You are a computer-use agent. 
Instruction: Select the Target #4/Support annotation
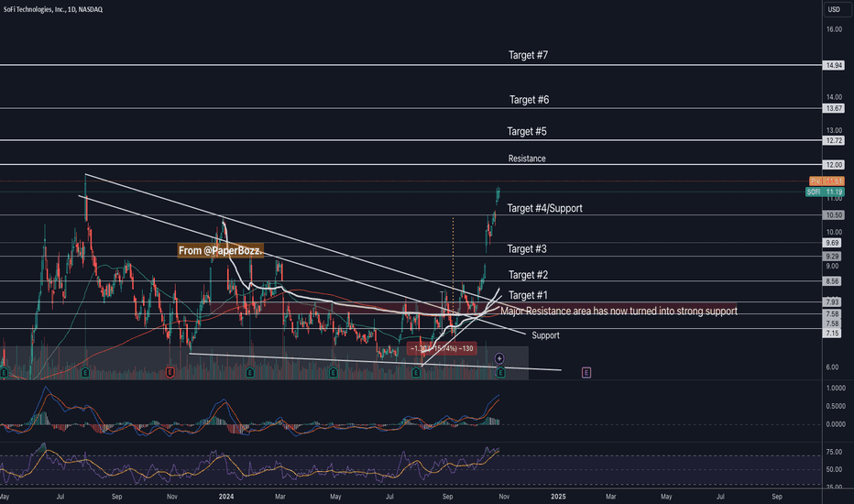544,208
